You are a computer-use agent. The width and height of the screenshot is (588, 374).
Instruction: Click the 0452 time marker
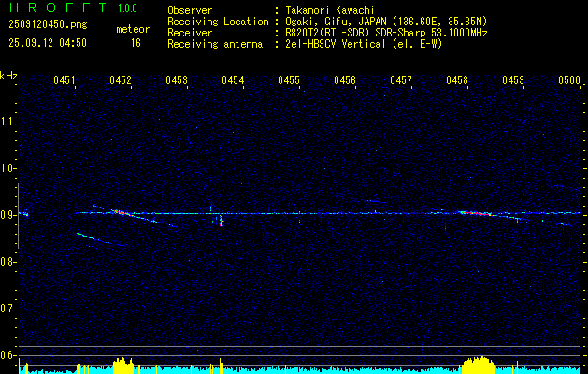(x=121, y=79)
